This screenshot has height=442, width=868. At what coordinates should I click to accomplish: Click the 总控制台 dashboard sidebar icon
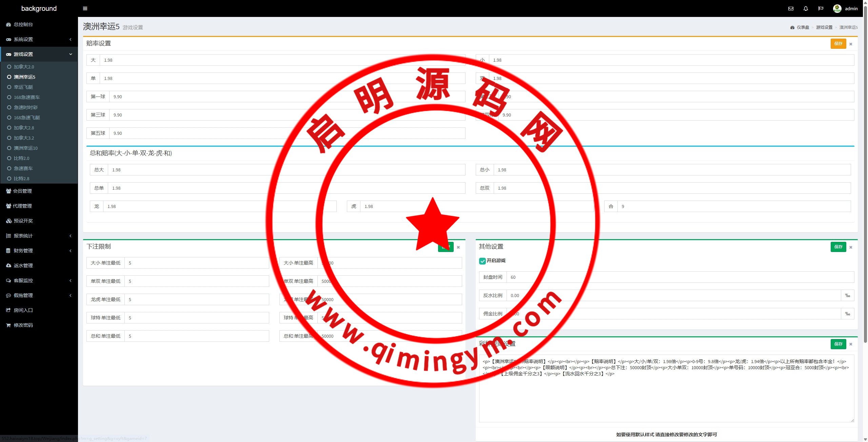8,24
